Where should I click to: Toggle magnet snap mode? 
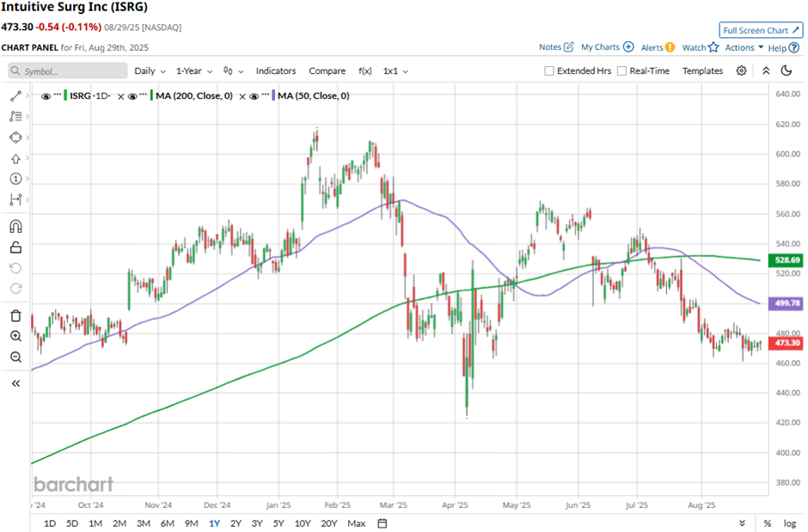pyautogui.click(x=15, y=227)
